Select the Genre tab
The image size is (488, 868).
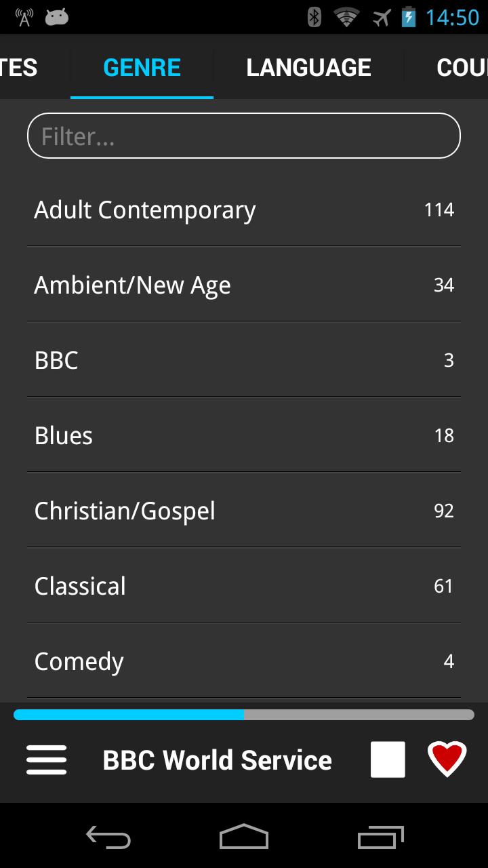[142, 68]
